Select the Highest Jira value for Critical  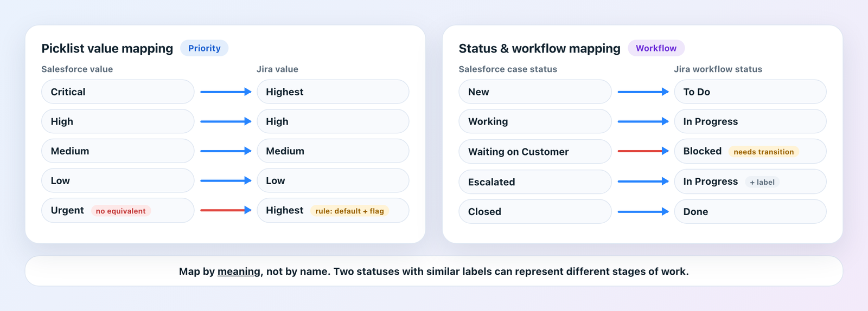point(333,92)
